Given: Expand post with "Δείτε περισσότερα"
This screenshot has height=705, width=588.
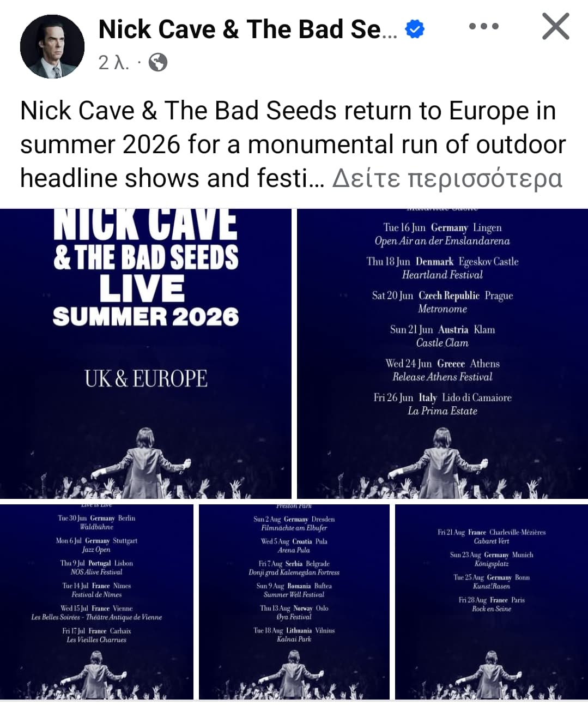Looking at the screenshot, I should pyautogui.click(x=447, y=178).
